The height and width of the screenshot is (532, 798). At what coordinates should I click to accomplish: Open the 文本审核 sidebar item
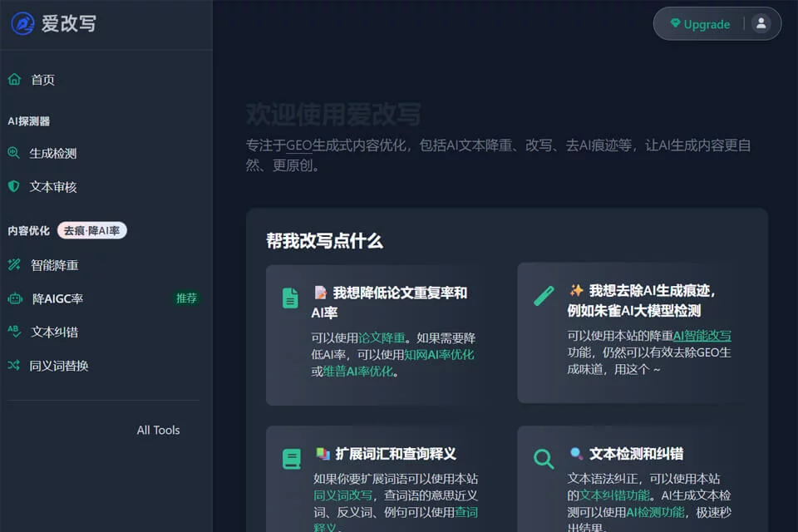tap(53, 187)
